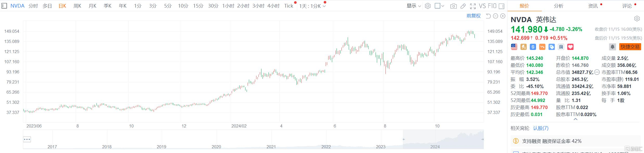Select the 年K yearly chart tab
The width and height of the screenshot is (644, 153).
(123, 6)
